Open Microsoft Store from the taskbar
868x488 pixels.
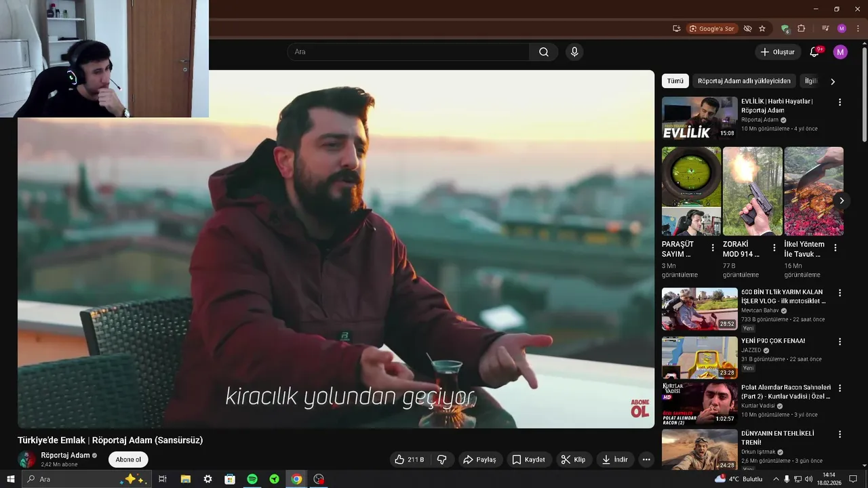[230, 479]
